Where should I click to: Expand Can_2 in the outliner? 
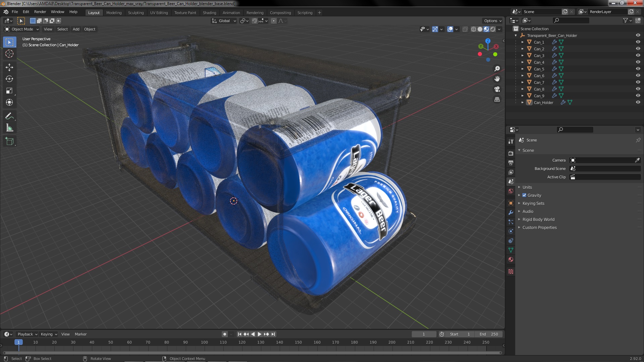pos(522,49)
